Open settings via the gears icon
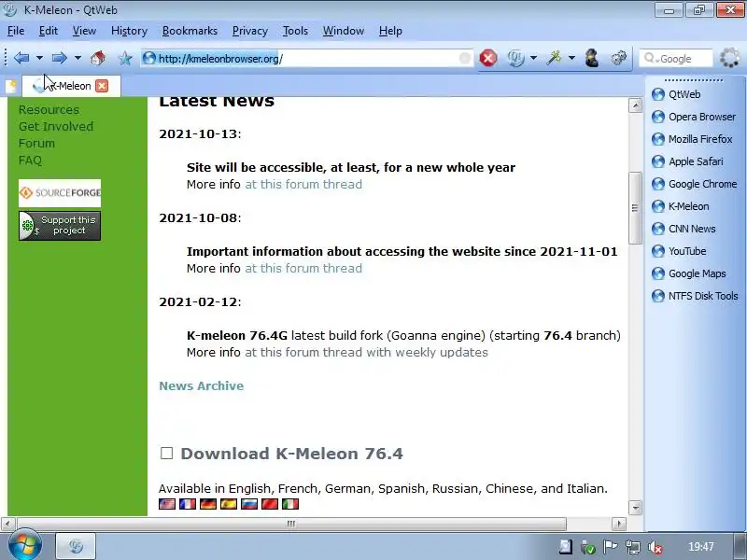Screen dimensions: 747x560 point(618,58)
